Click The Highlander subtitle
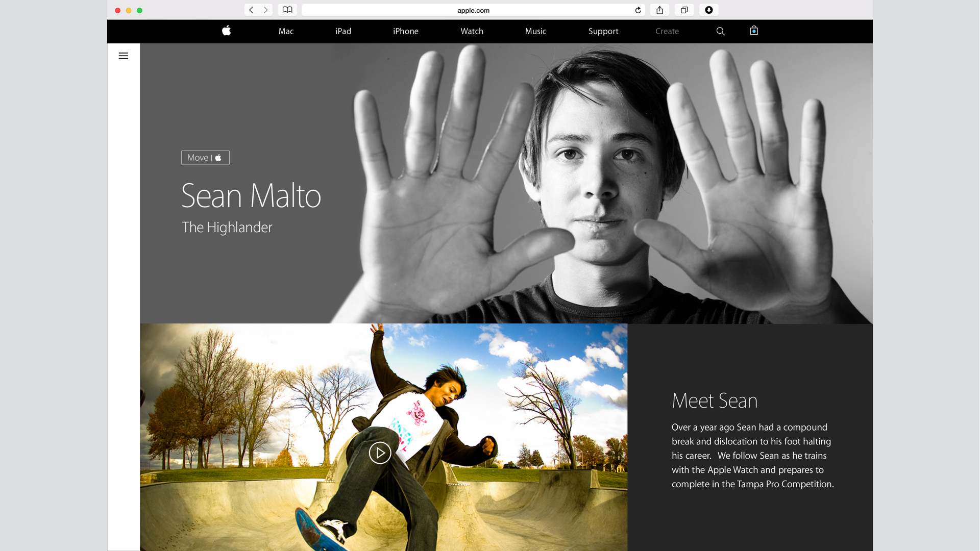 [227, 227]
